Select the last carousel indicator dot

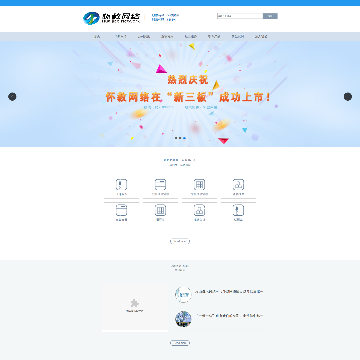point(184,138)
